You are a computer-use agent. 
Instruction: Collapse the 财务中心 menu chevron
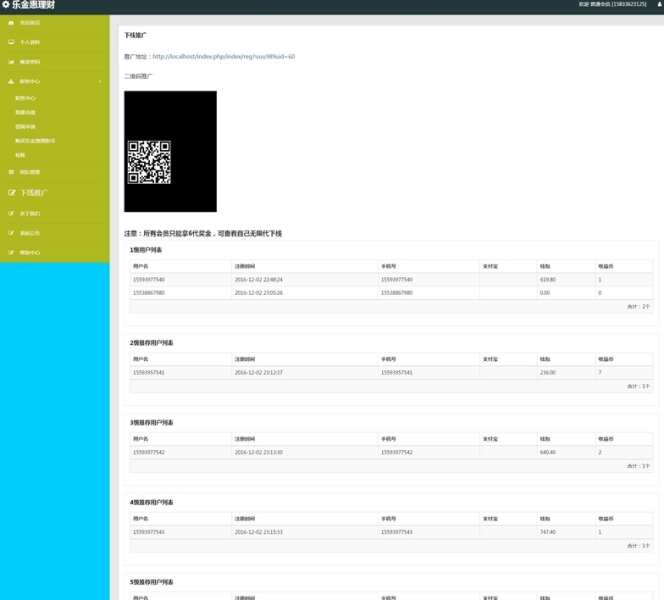tap(100, 81)
